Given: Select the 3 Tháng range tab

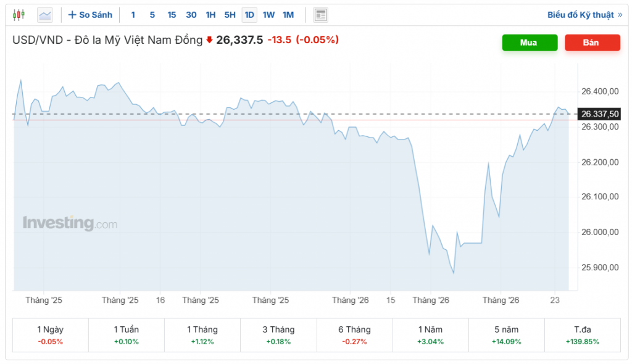Looking at the screenshot, I should click(278, 335).
